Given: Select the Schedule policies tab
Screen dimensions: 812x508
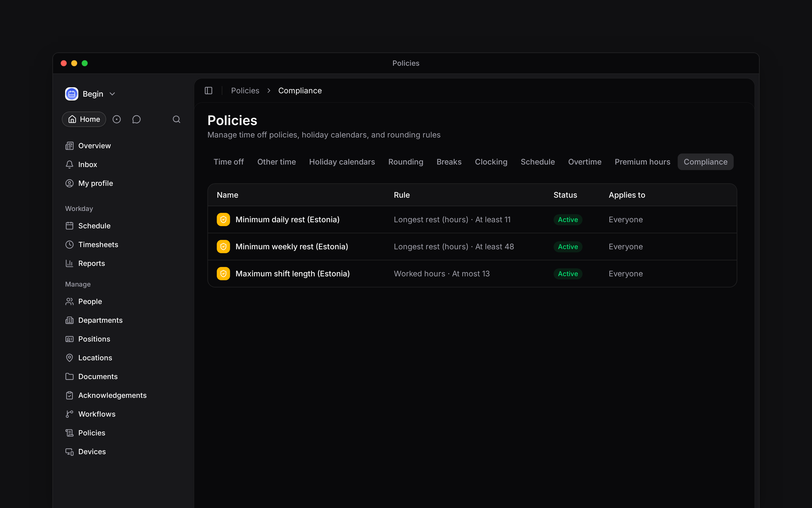Looking at the screenshot, I should coord(538,162).
